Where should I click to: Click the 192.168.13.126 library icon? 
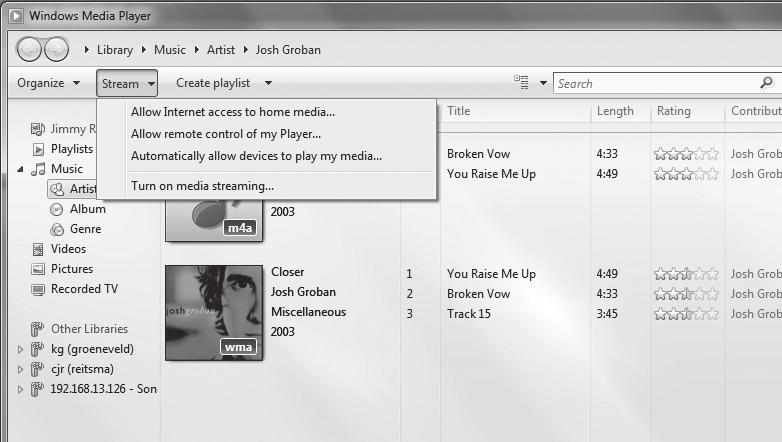coord(37,389)
